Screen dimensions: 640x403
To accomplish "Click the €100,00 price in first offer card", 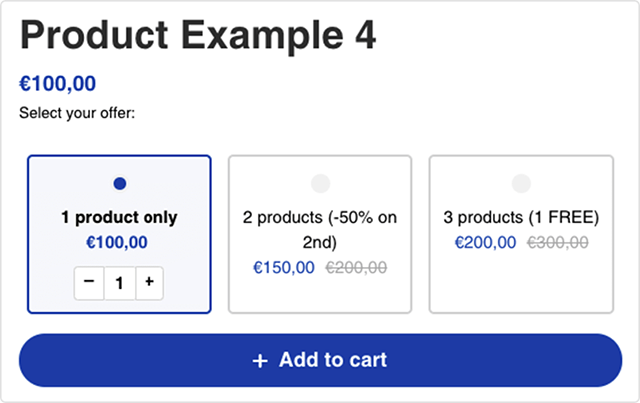I will [x=117, y=243].
